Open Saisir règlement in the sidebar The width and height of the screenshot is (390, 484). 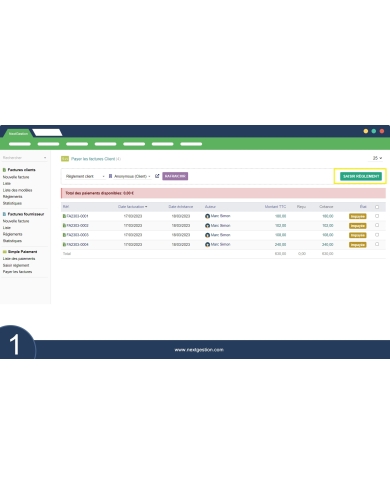(x=16, y=265)
